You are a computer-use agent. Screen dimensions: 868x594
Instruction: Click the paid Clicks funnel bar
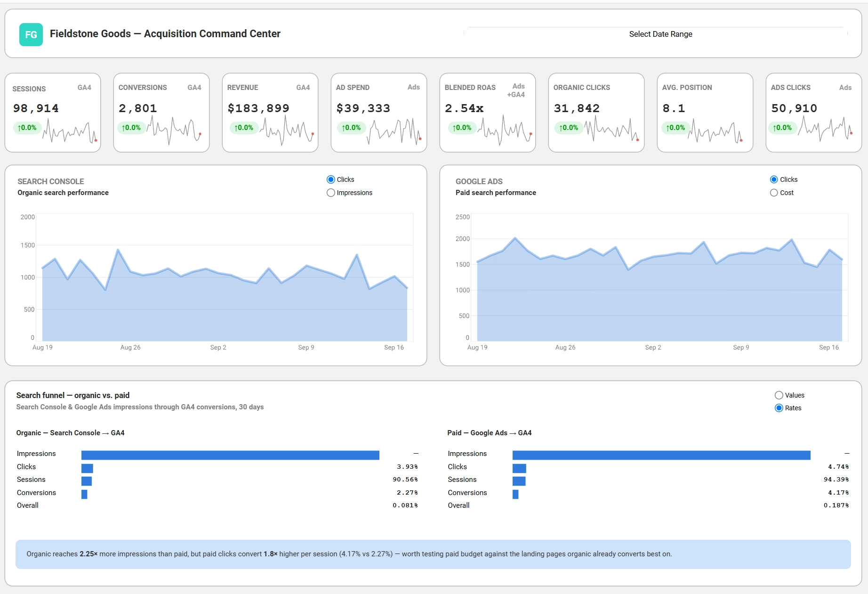[519, 468]
